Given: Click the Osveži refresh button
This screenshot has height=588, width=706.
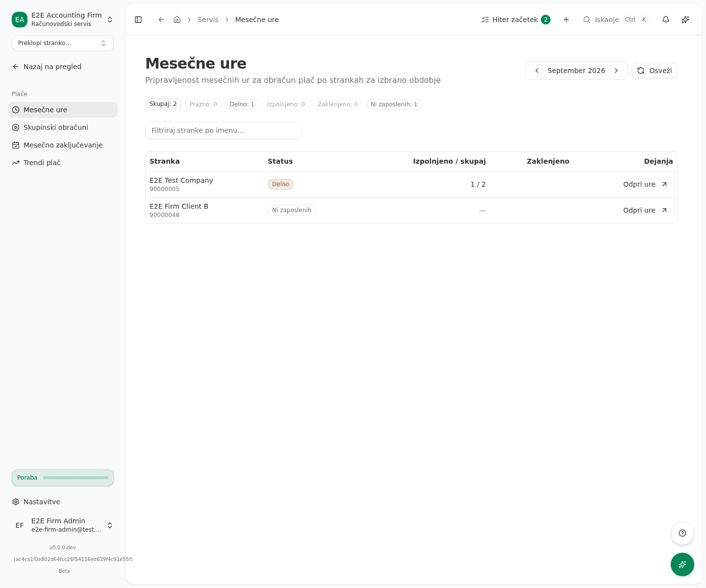Looking at the screenshot, I should click(x=655, y=71).
